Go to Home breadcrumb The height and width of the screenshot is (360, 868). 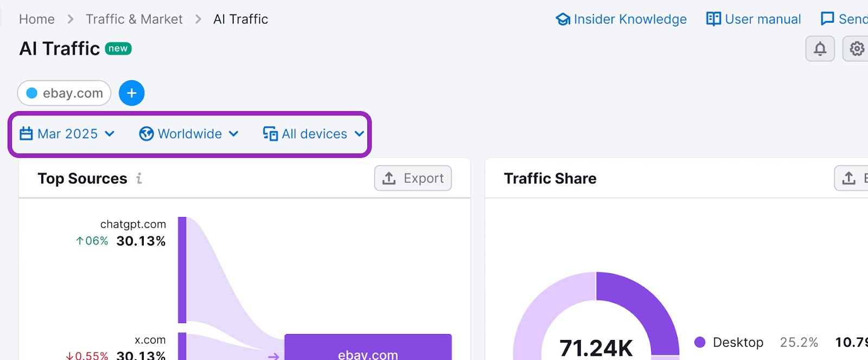[37, 20]
